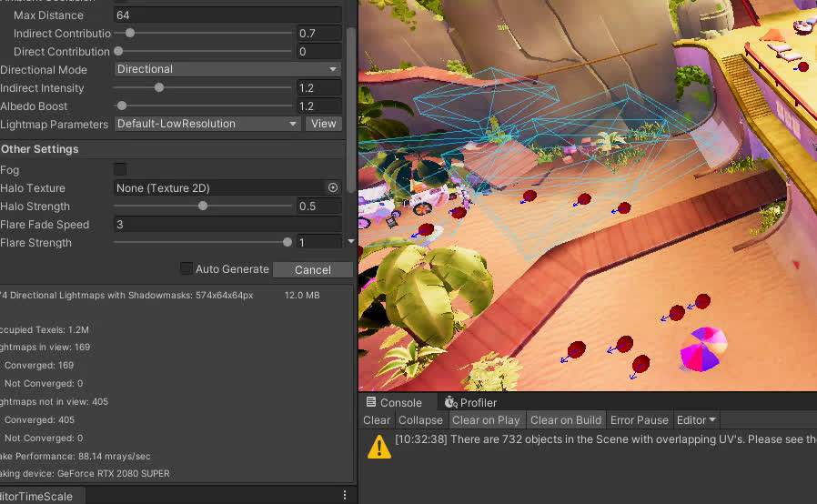Toggle the Fog checkbox

pyautogui.click(x=120, y=169)
